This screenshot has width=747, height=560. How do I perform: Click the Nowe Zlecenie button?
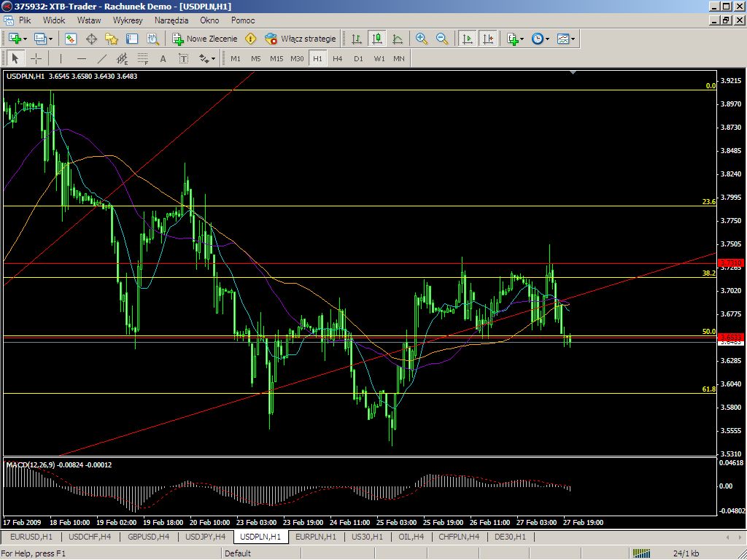coord(205,39)
